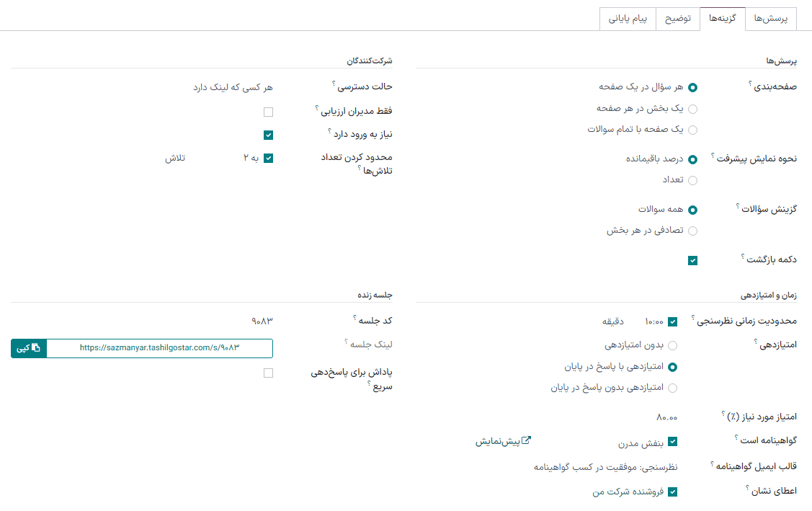Click help mark beside دکمه بازگشت label
Viewport: 812px width, 511px height.
pos(742,256)
